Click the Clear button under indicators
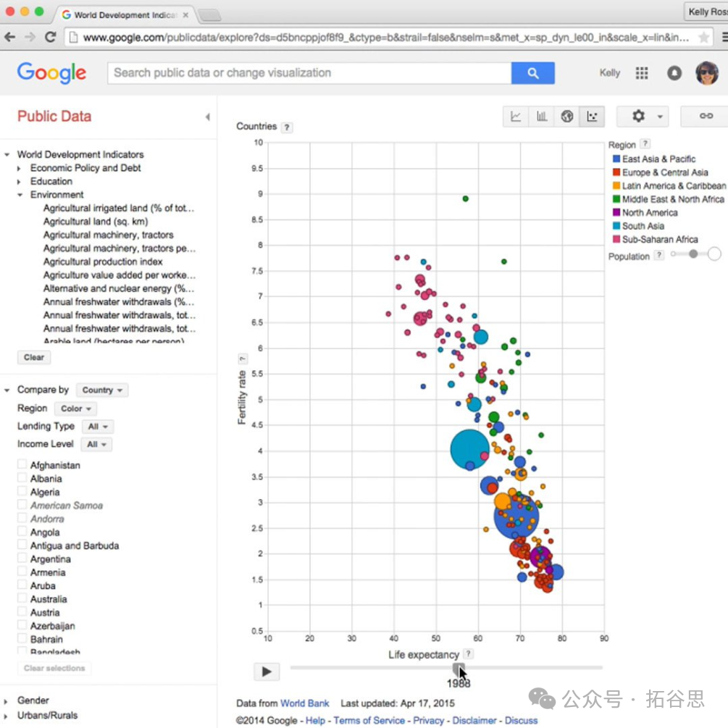 [x=34, y=357]
